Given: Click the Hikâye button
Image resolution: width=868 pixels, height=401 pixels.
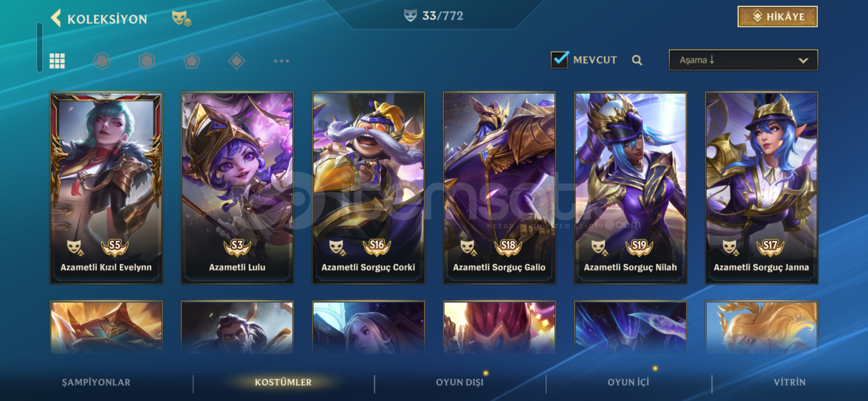Looking at the screenshot, I should point(777,17).
